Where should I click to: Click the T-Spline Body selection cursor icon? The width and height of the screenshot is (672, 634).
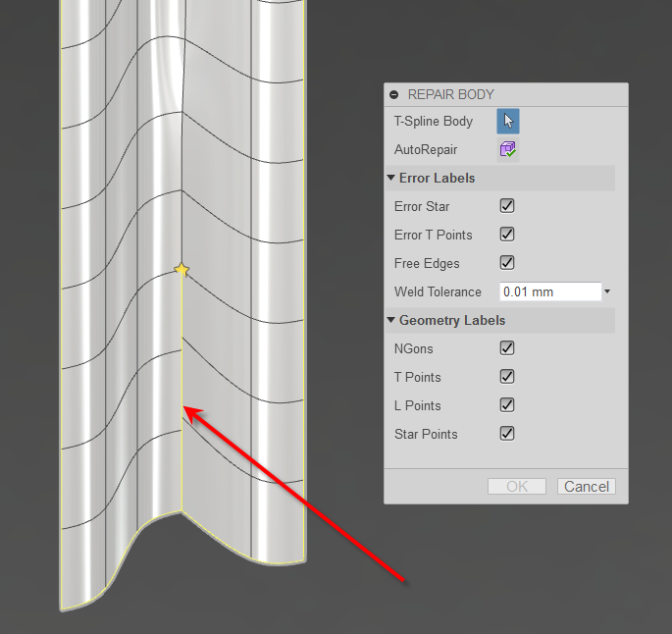tap(508, 122)
